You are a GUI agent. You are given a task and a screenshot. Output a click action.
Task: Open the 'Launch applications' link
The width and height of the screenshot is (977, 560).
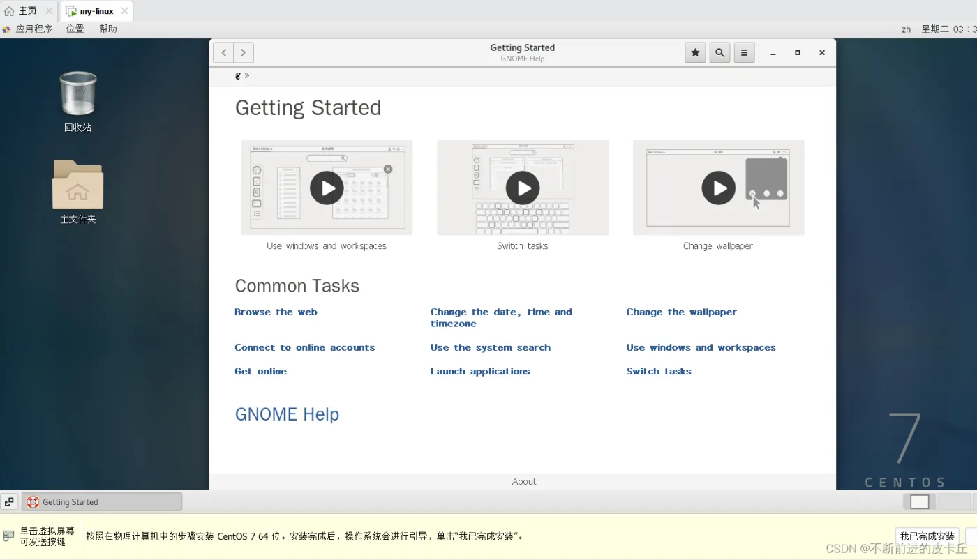coord(480,371)
